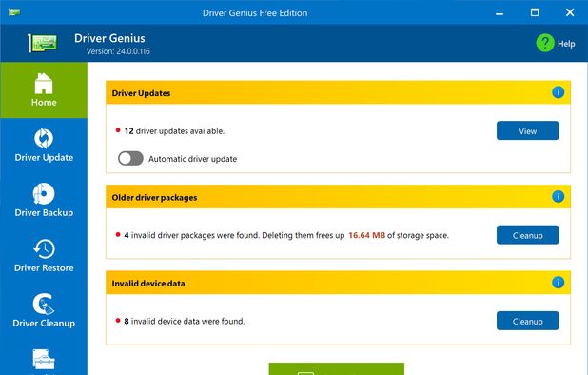The width and height of the screenshot is (588, 375).
Task: Click the 'Automatic driver update' label
Action: tap(193, 159)
